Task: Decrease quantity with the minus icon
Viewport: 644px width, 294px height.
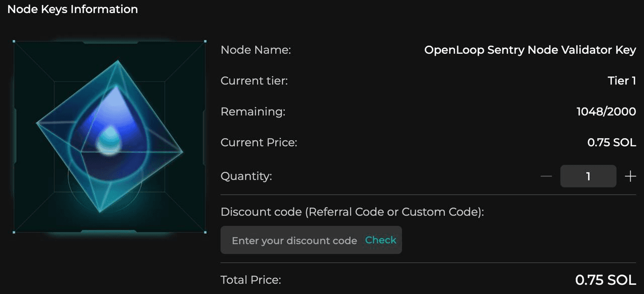Action: pyautogui.click(x=546, y=176)
